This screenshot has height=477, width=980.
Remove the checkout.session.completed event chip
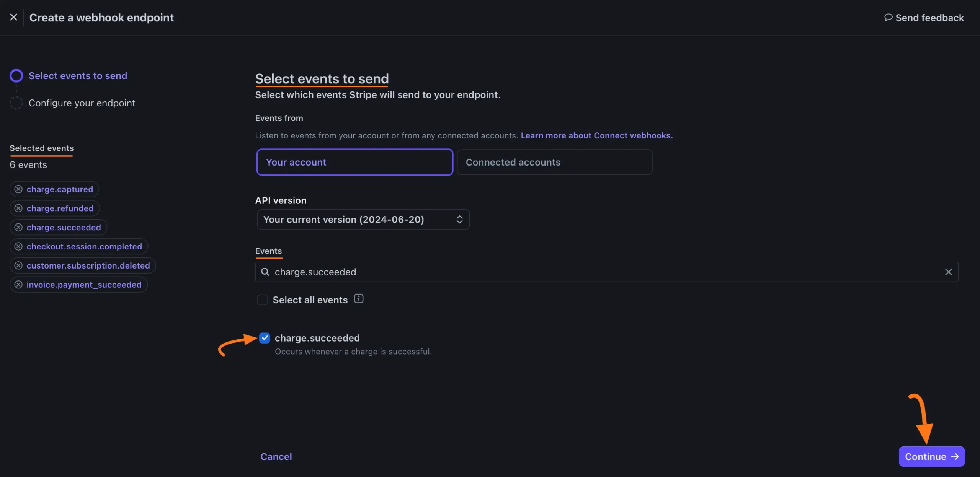pos(18,246)
